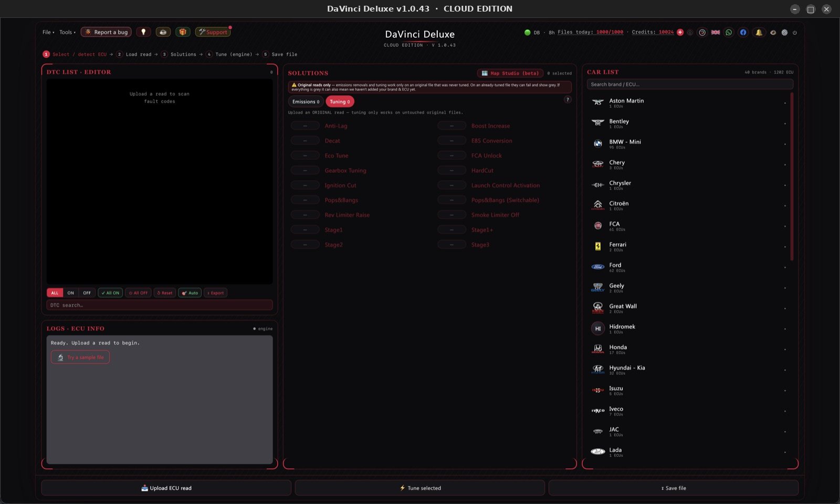Open the File menu
Viewport: 840px width, 504px height.
pos(48,33)
